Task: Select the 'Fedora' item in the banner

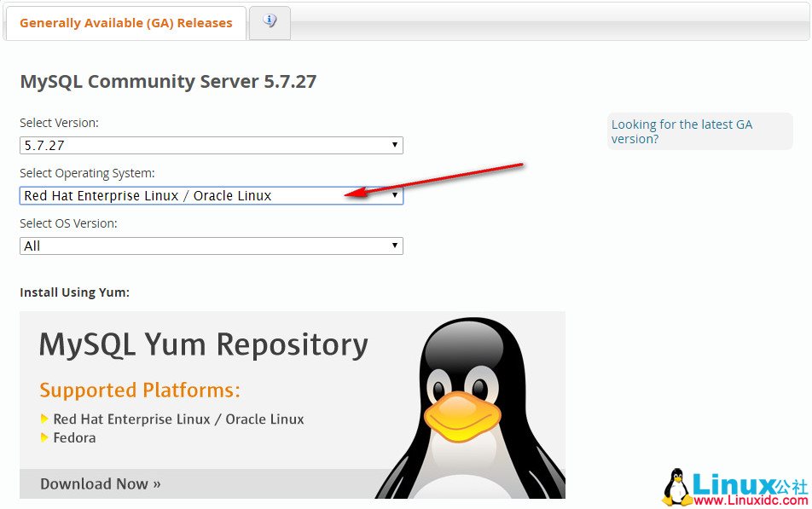Action: coord(74,438)
